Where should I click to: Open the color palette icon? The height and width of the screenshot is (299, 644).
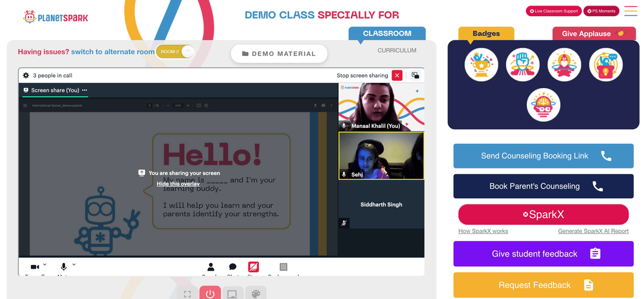pos(256,294)
